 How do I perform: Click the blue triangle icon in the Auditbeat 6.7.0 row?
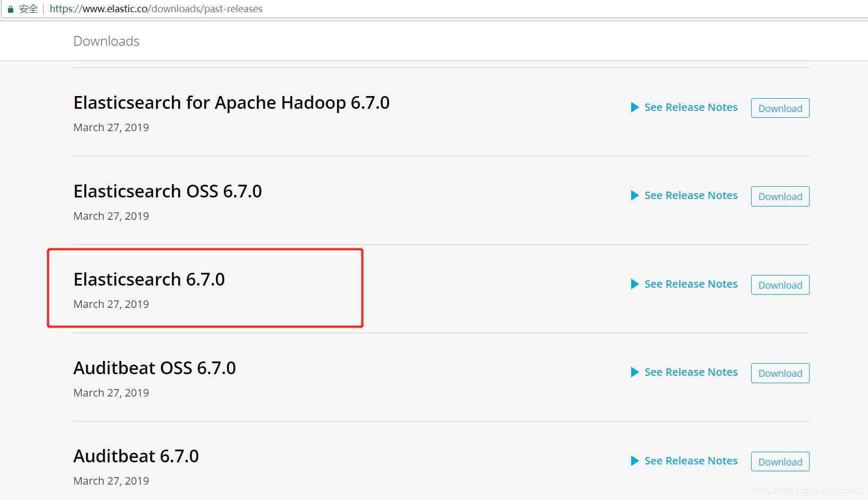(x=634, y=461)
